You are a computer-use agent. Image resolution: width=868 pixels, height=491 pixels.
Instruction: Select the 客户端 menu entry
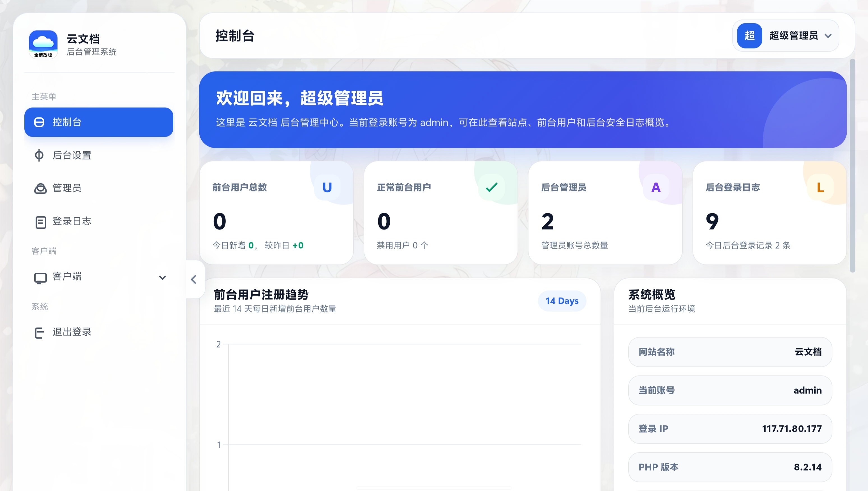pyautogui.click(x=99, y=277)
